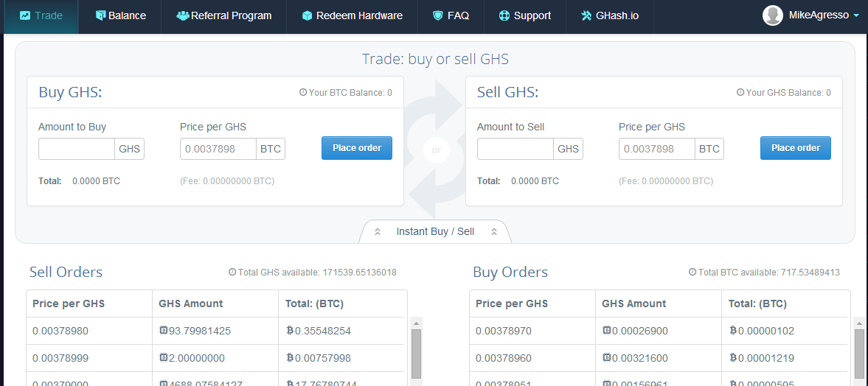Click the Support lifebuoy icon
This screenshot has height=386, width=868.
tap(504, 15)
